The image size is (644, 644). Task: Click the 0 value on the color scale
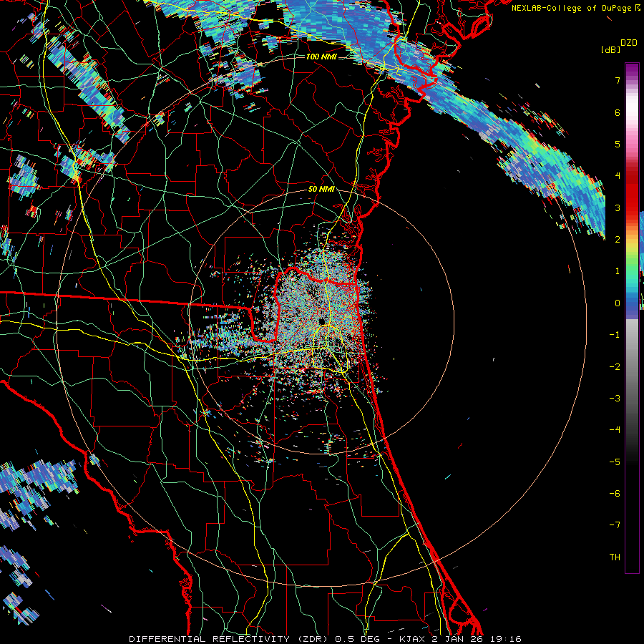(618, 303)
